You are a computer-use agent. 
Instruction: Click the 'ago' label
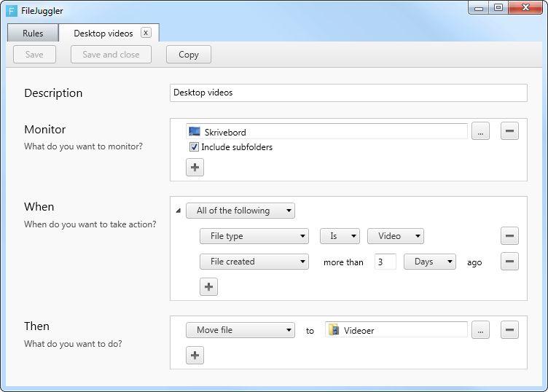tap(474, 262)
